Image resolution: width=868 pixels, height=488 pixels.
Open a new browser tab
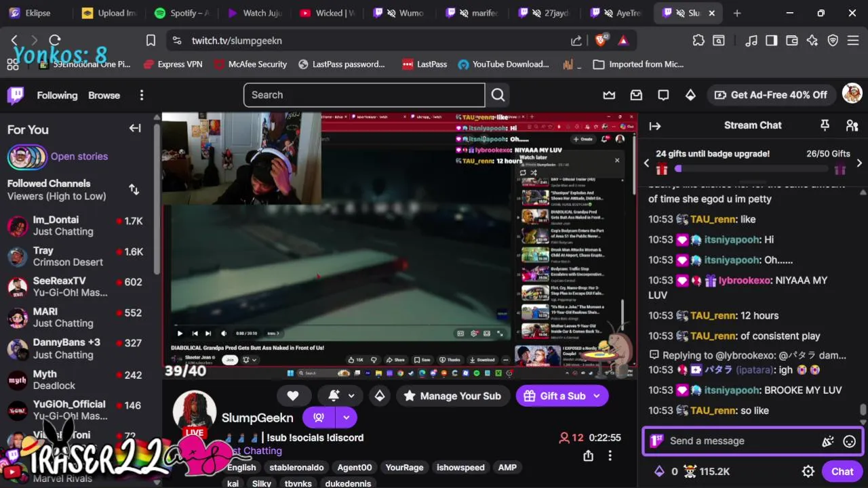[737, 13]
